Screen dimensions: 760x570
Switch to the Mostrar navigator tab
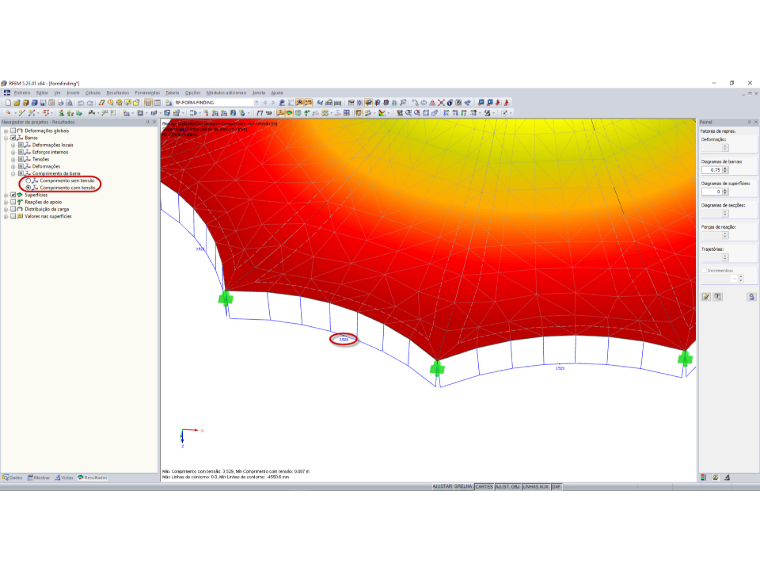pos(39,477)
